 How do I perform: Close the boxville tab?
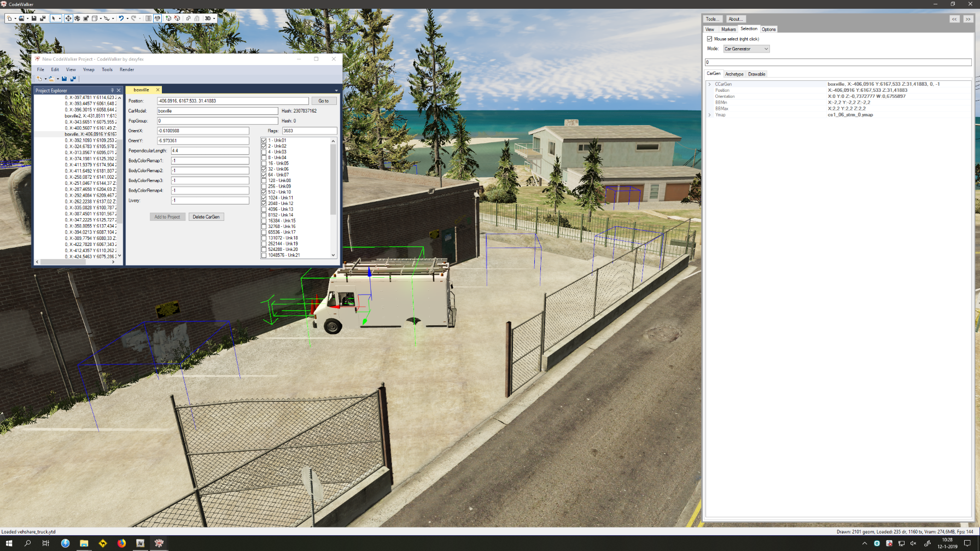157,90
